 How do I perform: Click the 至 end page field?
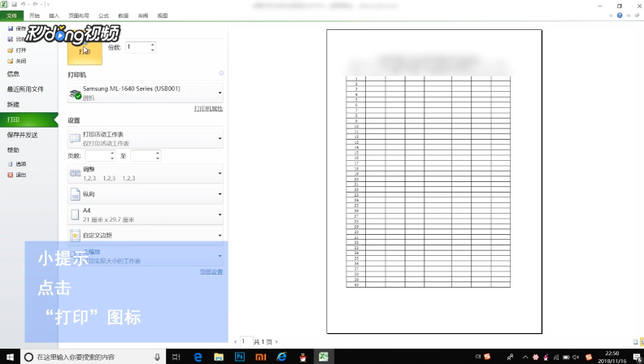142,156
